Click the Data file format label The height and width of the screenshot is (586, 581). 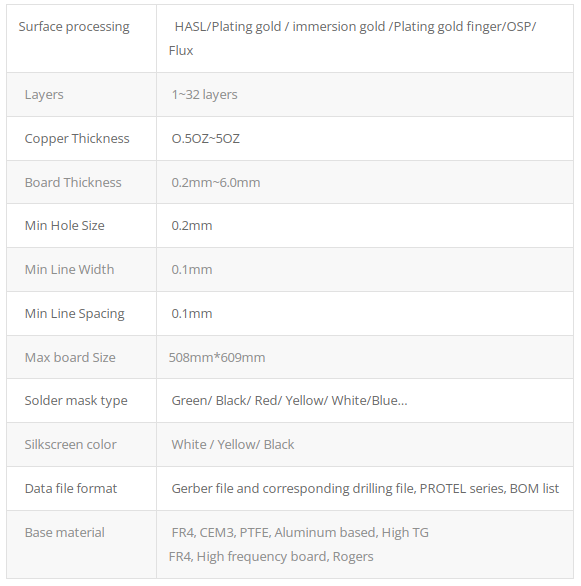(71, 488)
